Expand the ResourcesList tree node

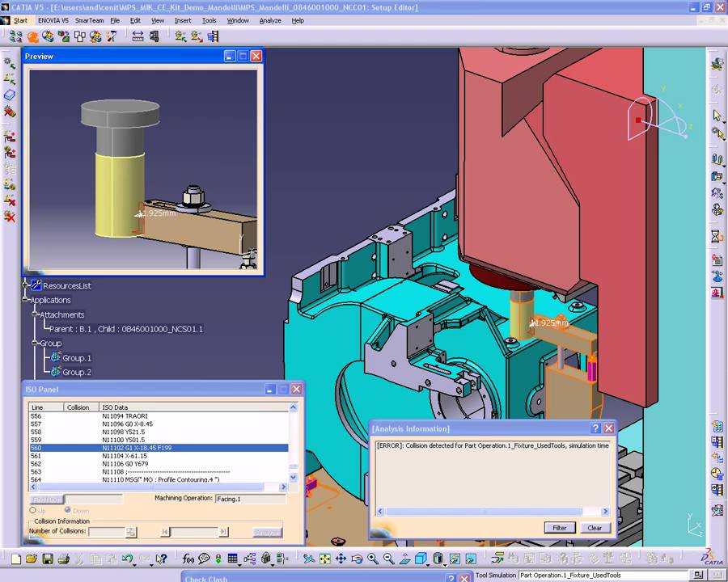(26, 285)
